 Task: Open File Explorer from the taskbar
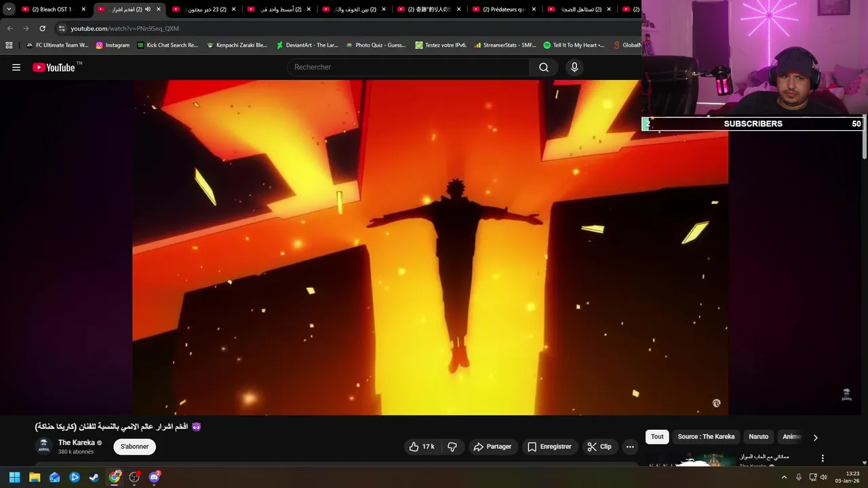(35, 477)
